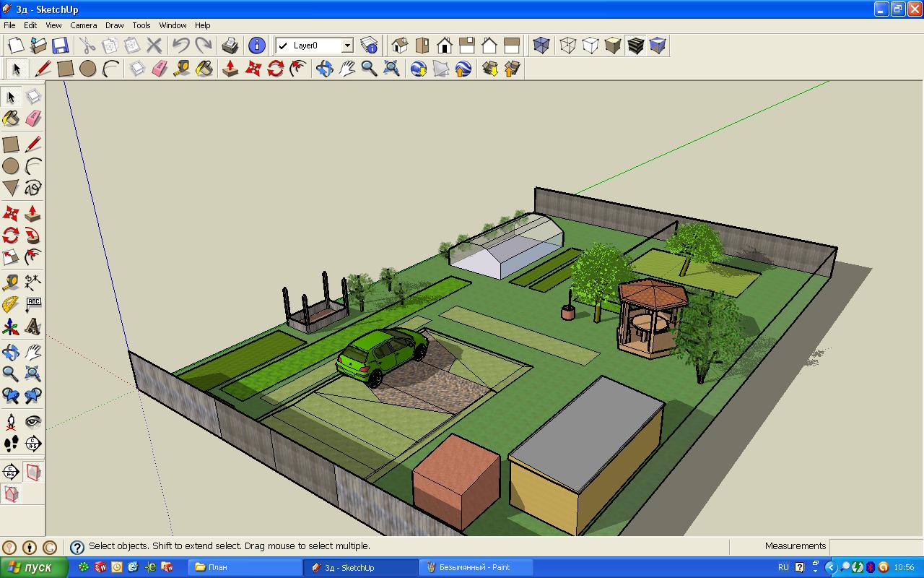This screenshot has width=924, height=578.
Task: Open the View menu
Action: click(x=53, y=25)
